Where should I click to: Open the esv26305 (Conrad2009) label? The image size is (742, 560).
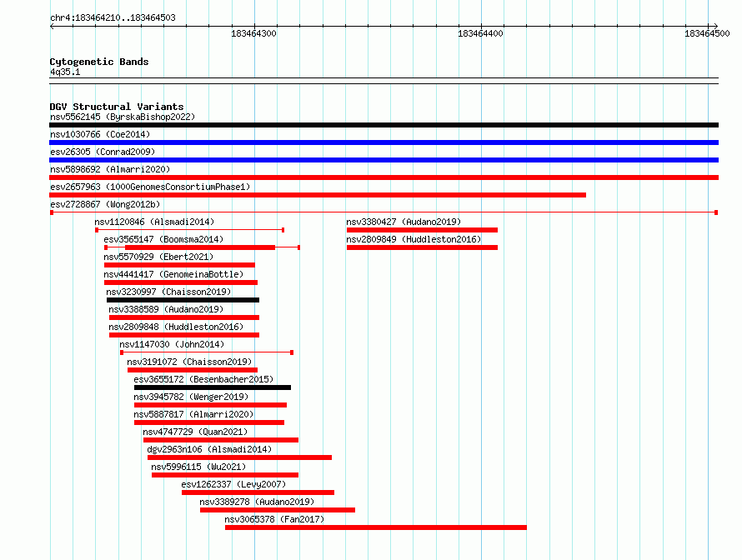pyautogui.click(x=103, y=152)
